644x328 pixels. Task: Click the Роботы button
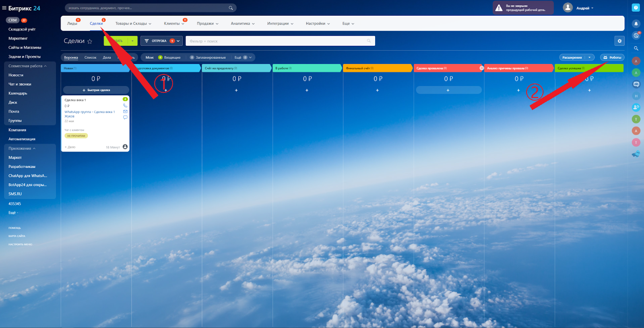[612, 57]
